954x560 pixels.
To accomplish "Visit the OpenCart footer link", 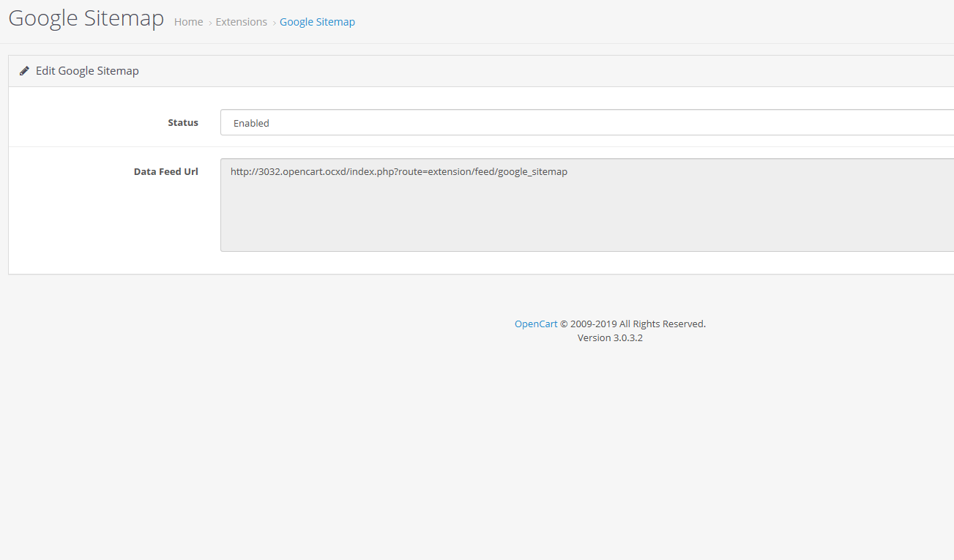I will [536, 324].
